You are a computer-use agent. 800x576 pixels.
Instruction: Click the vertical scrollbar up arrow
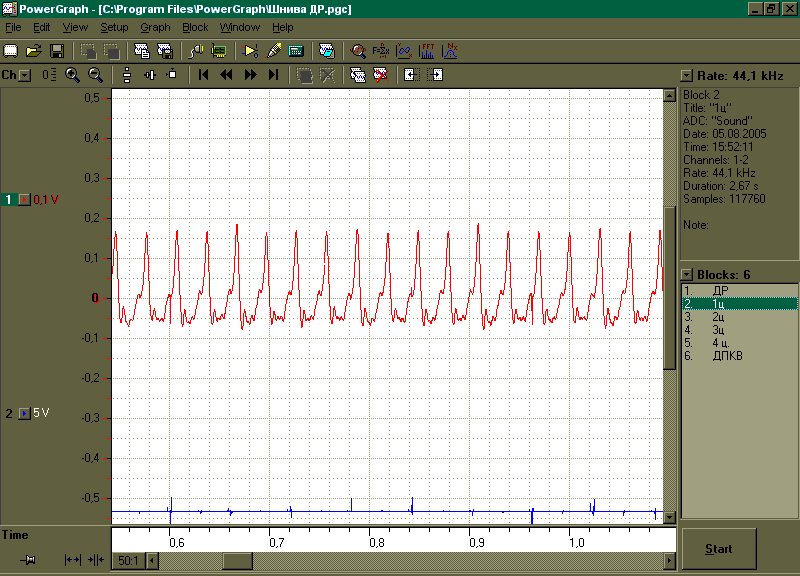(x=670, y=95)
